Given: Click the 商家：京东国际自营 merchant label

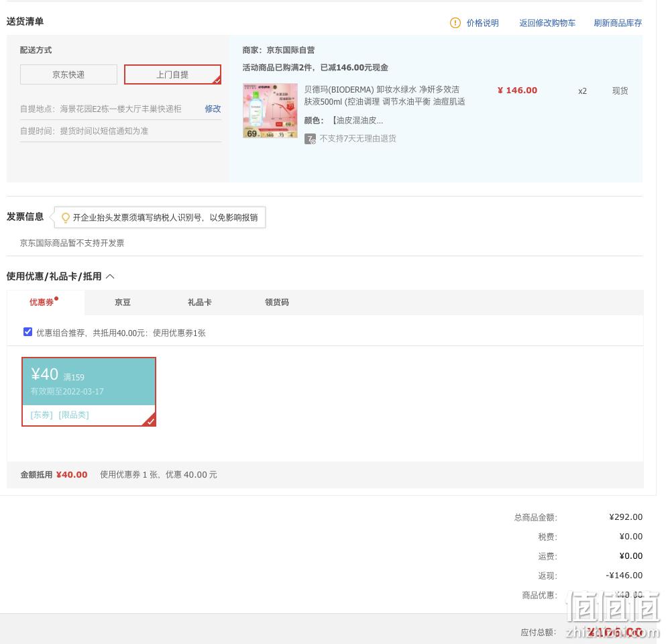Looking at the screenshot, I should [278, 50].
